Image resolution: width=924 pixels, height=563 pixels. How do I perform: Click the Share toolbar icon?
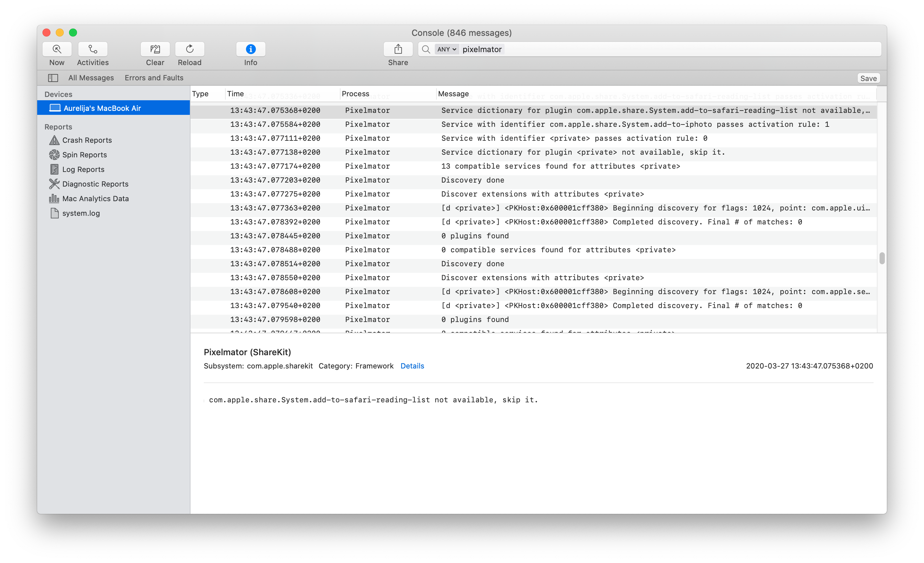[398, 49]
